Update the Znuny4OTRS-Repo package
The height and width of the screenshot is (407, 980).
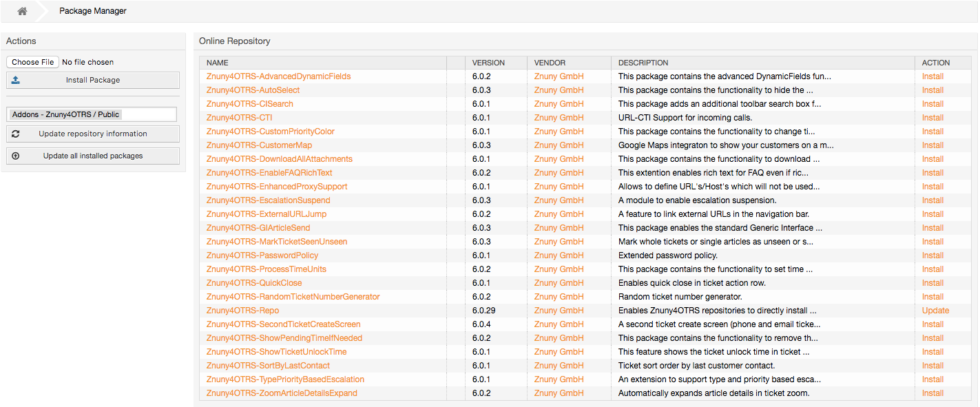935,311
